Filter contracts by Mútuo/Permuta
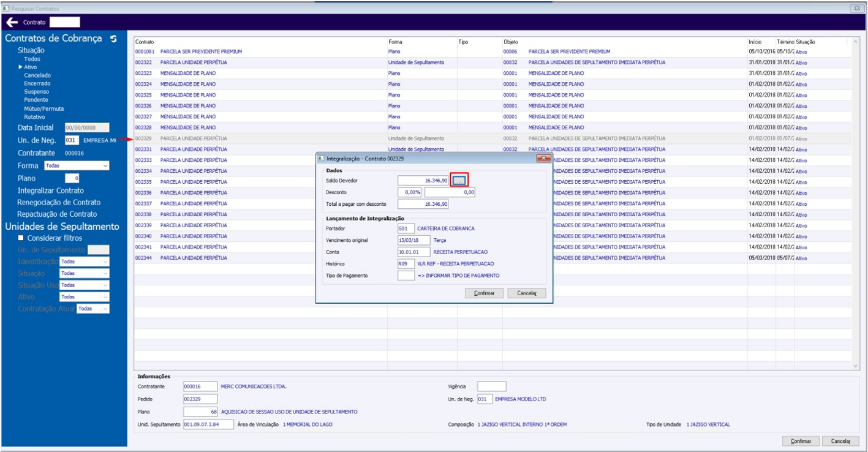Viewport: 868px width, 452px height. pyautogui.click(x=43, y=108)
